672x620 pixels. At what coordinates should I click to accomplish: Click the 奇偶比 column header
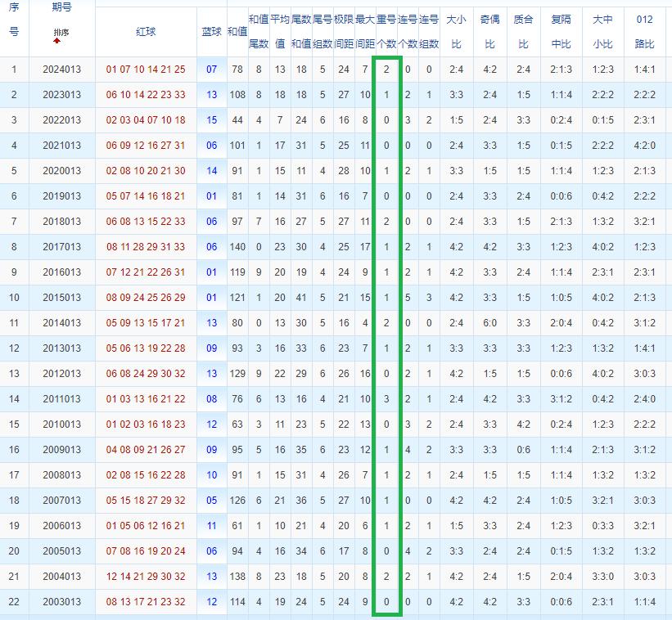coord(489,31)
